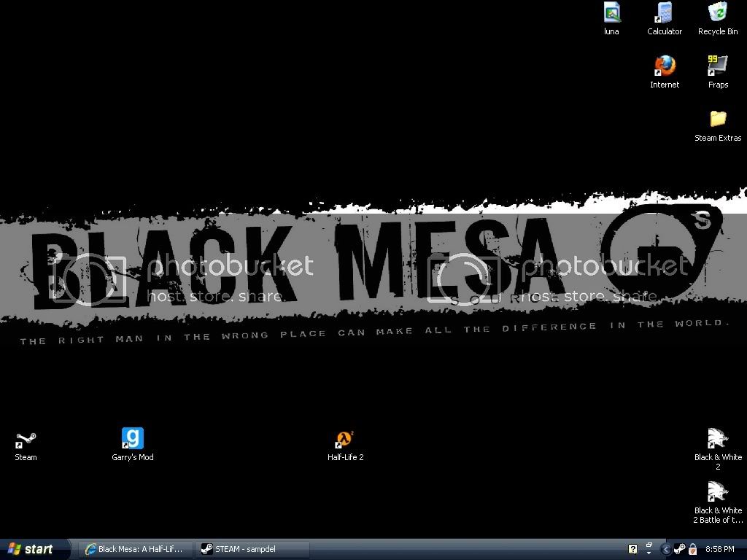
Task: Expand hidden system tray icons
Action: (666, 550)
